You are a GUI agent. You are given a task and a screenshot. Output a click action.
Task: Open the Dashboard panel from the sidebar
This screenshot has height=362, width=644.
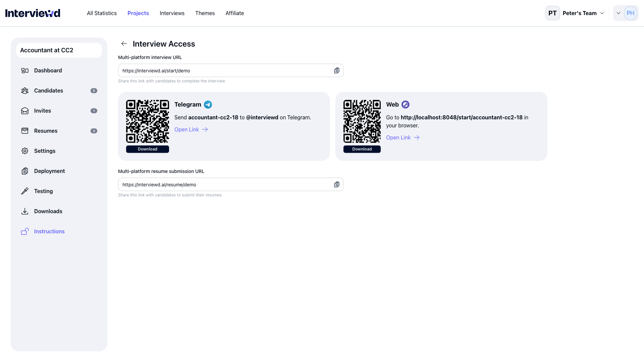tap(25, 70)
